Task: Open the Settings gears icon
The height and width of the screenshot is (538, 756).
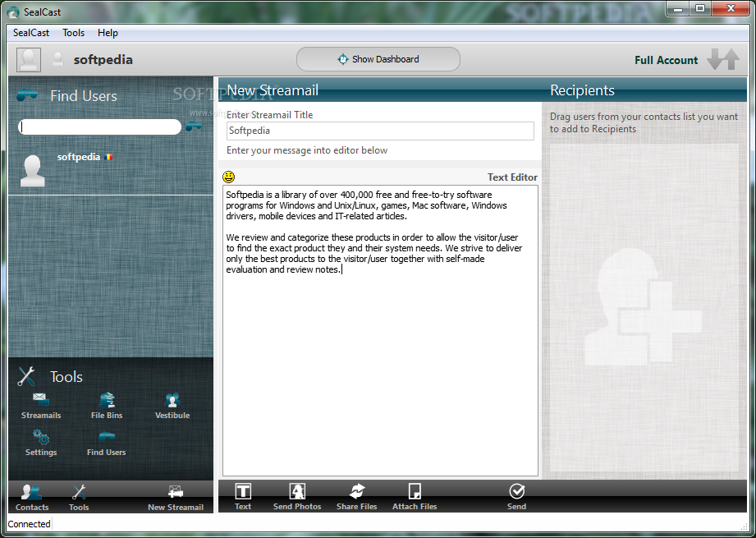Action: point(41,437)
